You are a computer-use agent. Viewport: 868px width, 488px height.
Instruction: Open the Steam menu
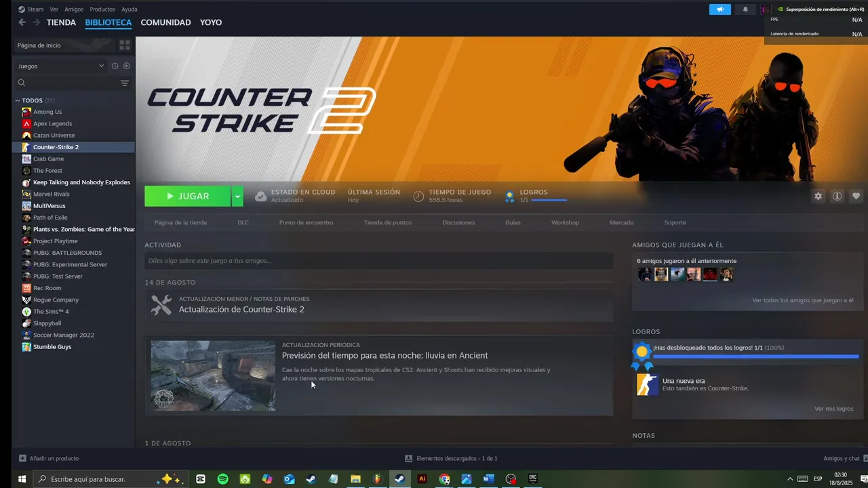click(x=31, y=9)
